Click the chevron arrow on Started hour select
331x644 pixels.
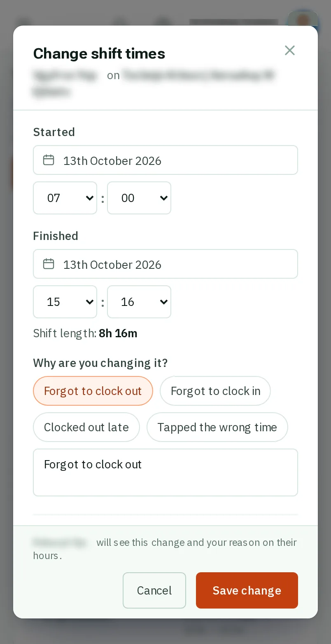pyautogui.click(x=89, y=198)
